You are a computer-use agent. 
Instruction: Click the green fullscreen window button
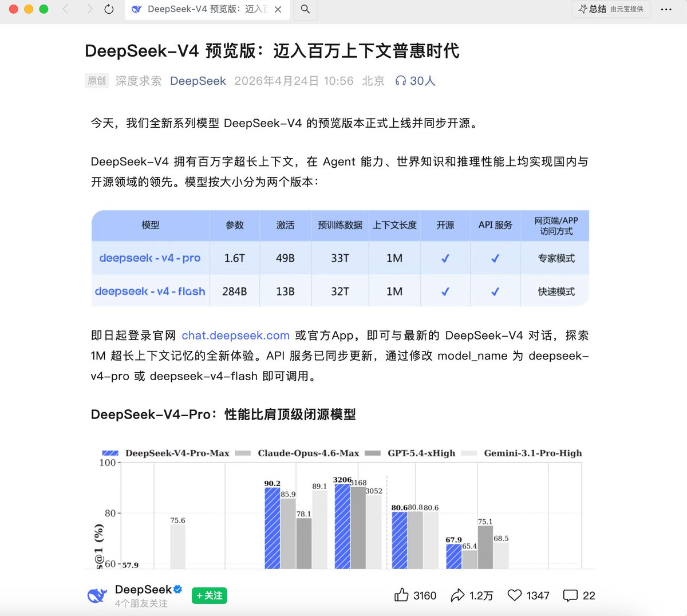(44, 9)
